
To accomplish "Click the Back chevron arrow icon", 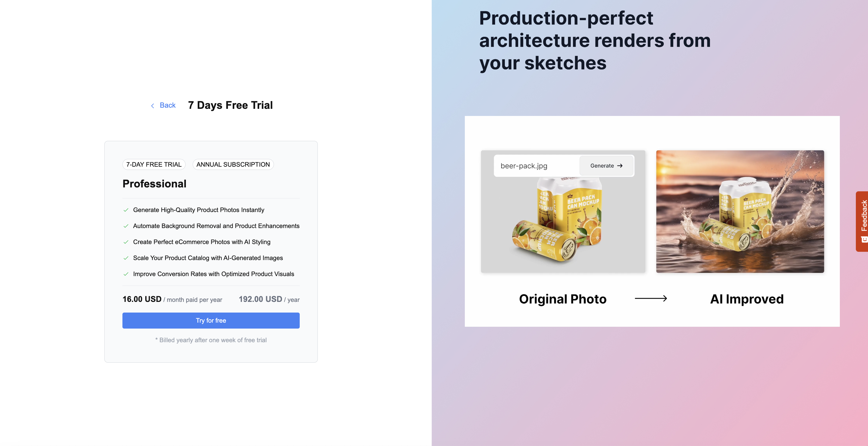I will tap(153, 106).
